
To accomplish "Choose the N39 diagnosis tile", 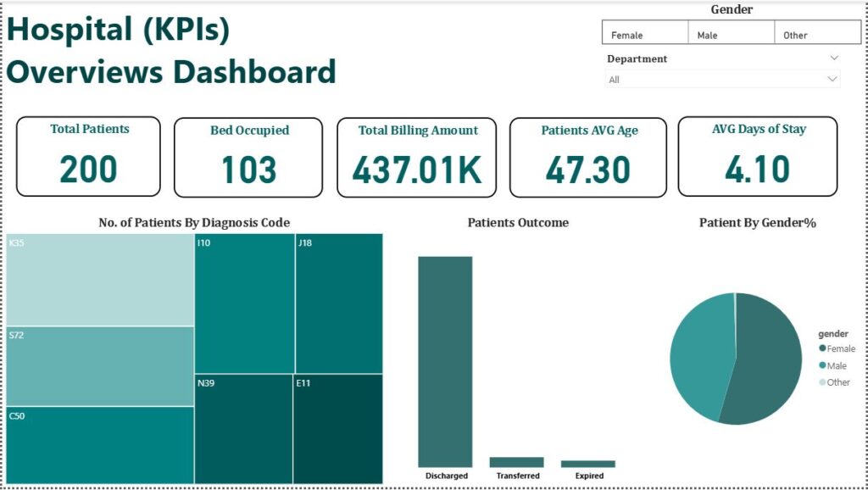I will [x=244, y=428].
